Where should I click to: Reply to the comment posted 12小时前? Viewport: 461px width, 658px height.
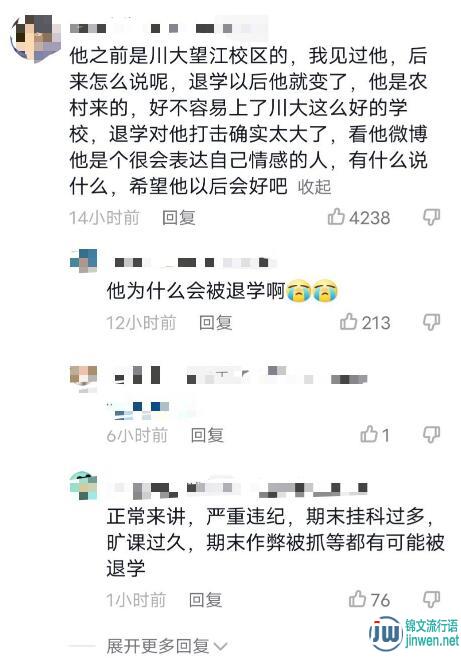click(216, 322)
